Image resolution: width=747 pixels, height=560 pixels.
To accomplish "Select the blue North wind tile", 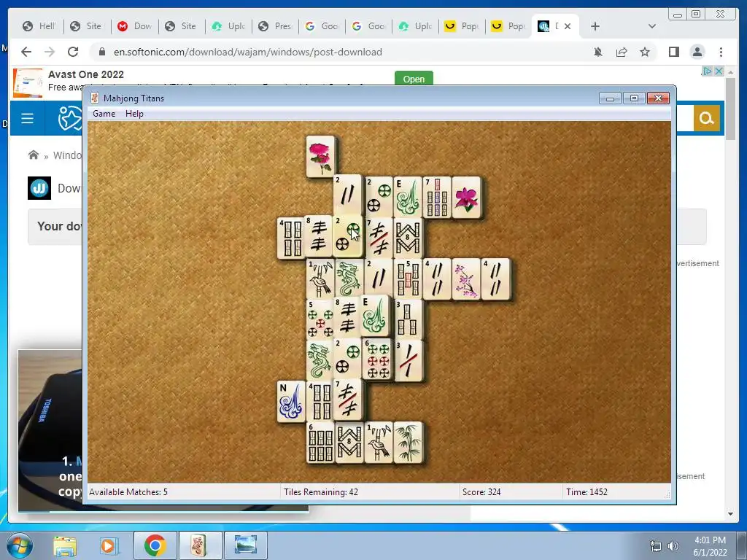I will coord(290,402).
